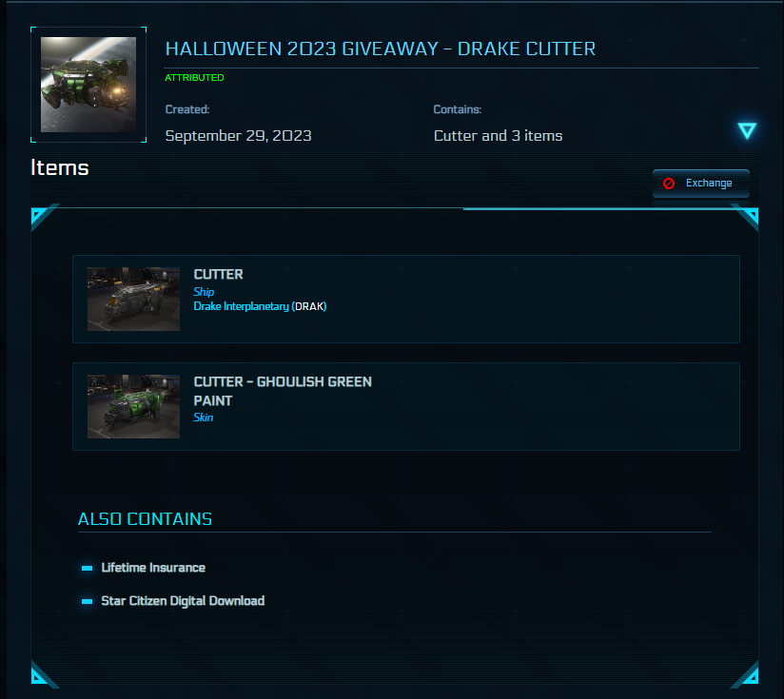Click the red prohibited icon on Exchange

point(669,184)
